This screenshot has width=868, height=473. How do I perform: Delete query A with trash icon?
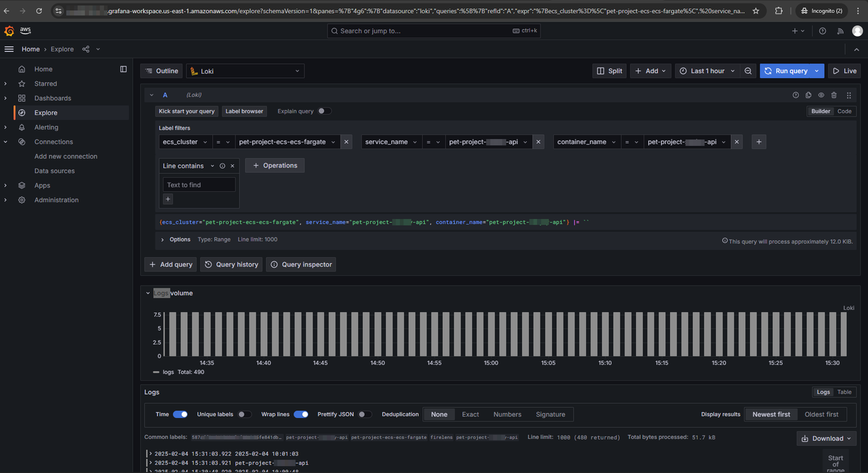(x=834, y=95)
